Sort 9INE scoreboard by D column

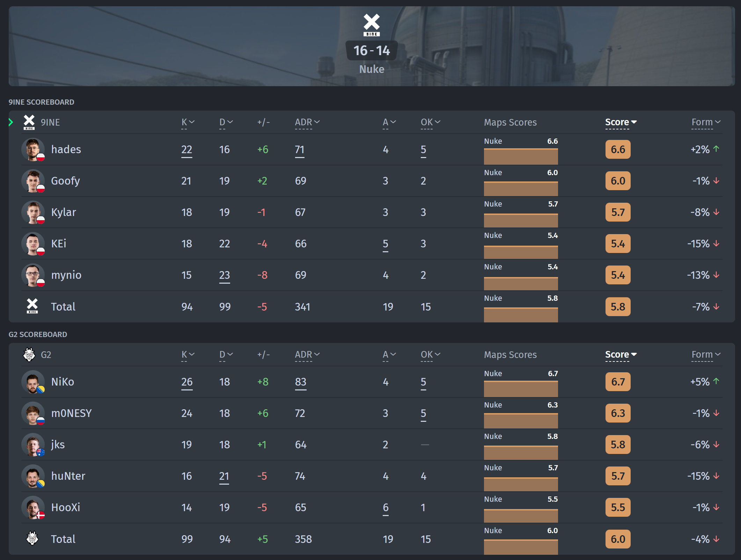coord(226,122)
